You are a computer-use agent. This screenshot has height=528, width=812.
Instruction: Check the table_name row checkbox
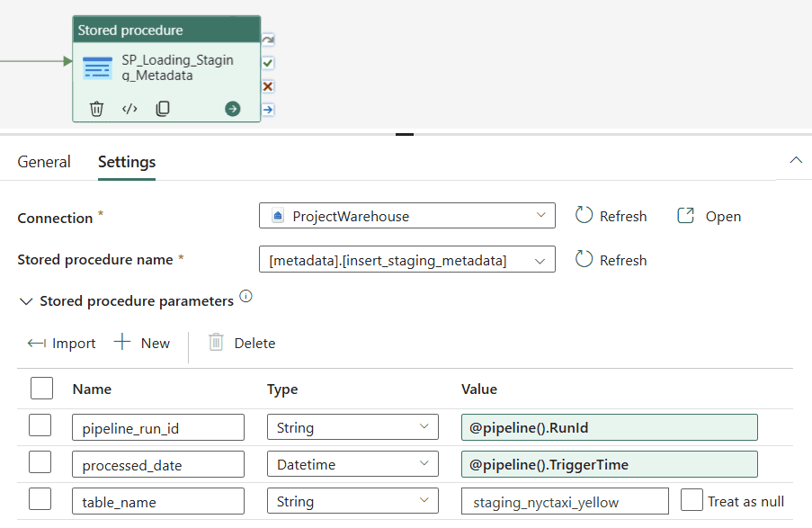tap(40, 499)
